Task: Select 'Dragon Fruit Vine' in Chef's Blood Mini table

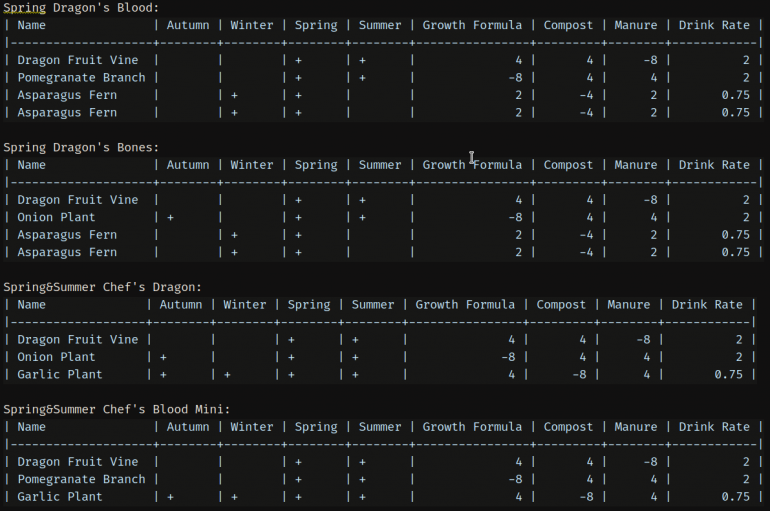Action: tap(78, 462)
